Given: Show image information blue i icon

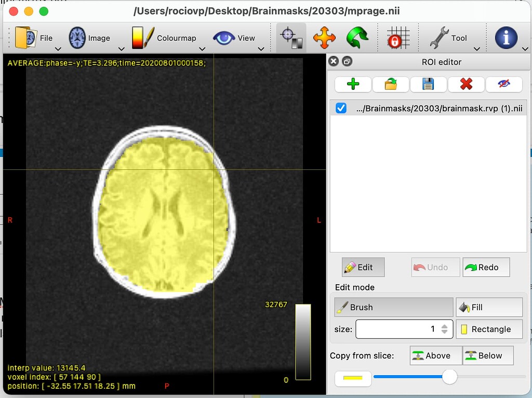Looking at the screenshot, I should pos(506,37).
